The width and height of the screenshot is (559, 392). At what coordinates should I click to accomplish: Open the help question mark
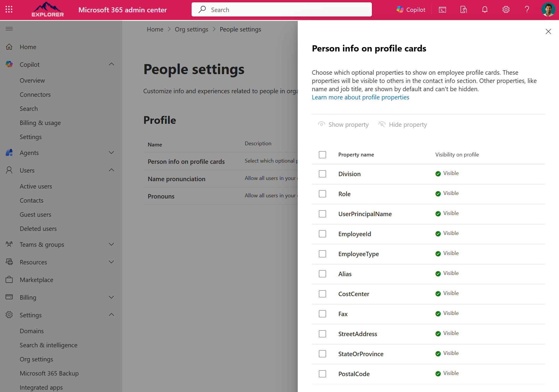point(527,9)
